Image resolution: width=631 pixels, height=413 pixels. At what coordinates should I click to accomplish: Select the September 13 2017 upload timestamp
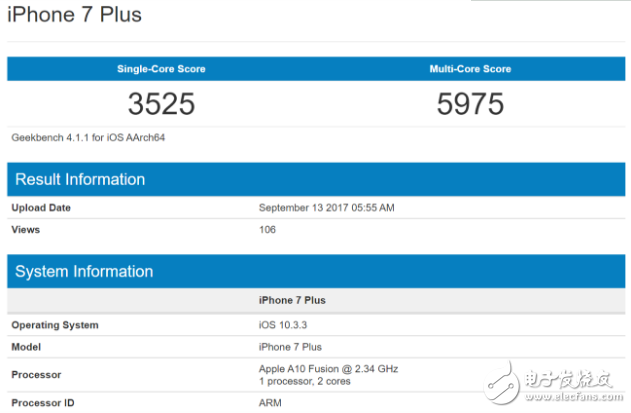pyautogui.click(x=326, y=208)
